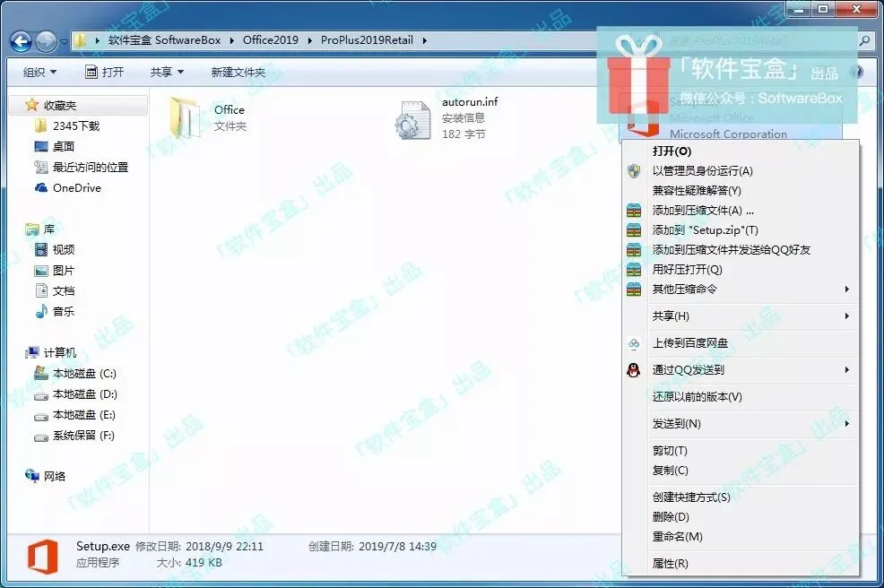Choose 打开(O) in context menu
This screenshot has height=588, width=884.
(x=741, y=151)
